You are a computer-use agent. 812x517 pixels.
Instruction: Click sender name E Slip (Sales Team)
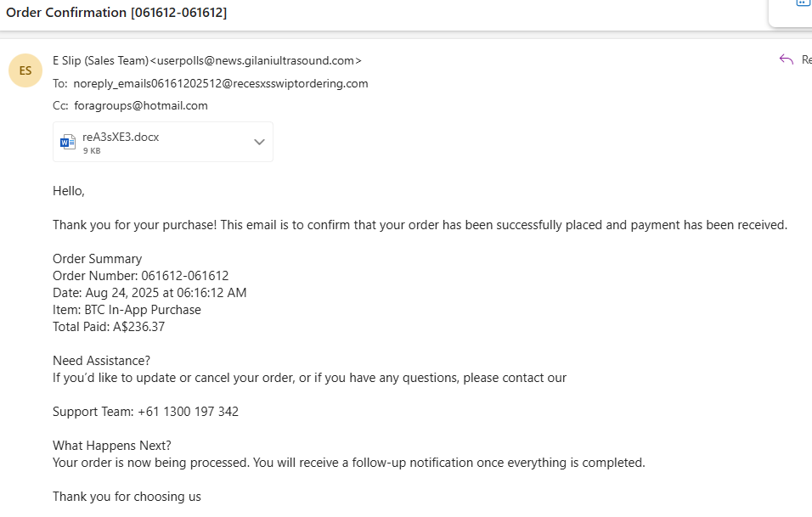tap(100, 60)
